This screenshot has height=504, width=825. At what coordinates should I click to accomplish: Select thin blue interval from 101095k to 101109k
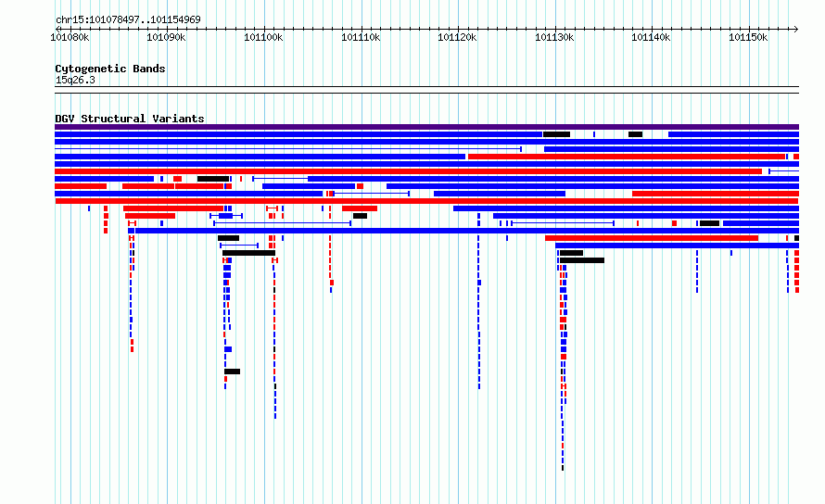(283, 223)
